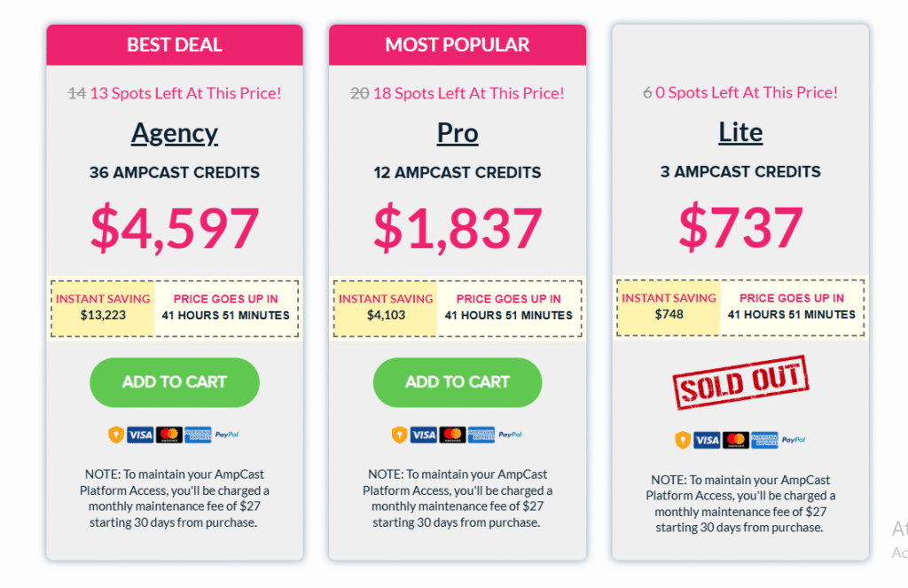This screenshot has width=908, height=588.
Task: Click the Visa icon in Lite card
Action: (707, 440)
